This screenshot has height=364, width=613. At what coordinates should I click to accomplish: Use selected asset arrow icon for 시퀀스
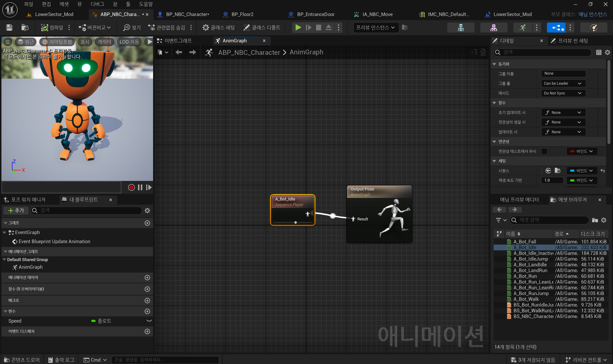(x=548, y=171)
